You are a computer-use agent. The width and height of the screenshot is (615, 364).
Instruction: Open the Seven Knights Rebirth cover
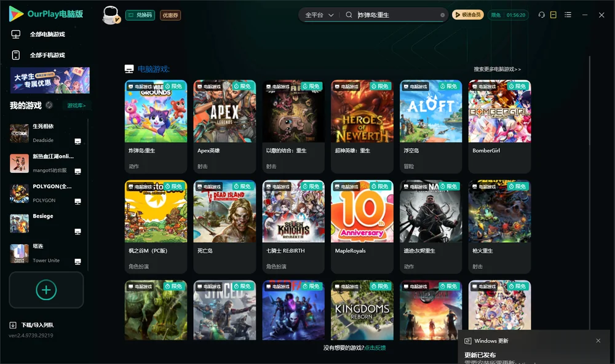point(293,212)
